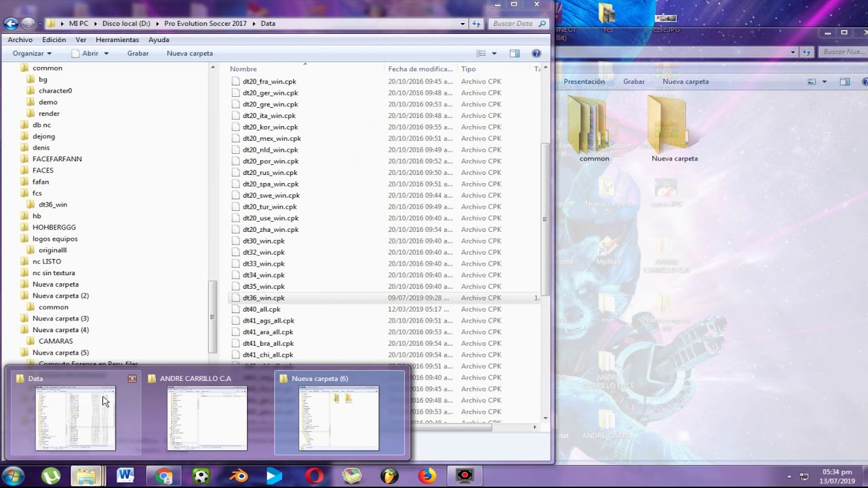Open the Archivo menu
This screenshot has width=868, height=488.
click(x=20, y=40)
